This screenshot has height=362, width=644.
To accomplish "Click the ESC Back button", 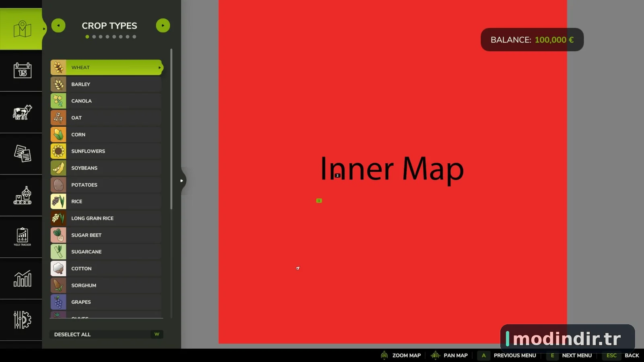I will [x=621, y=355].
